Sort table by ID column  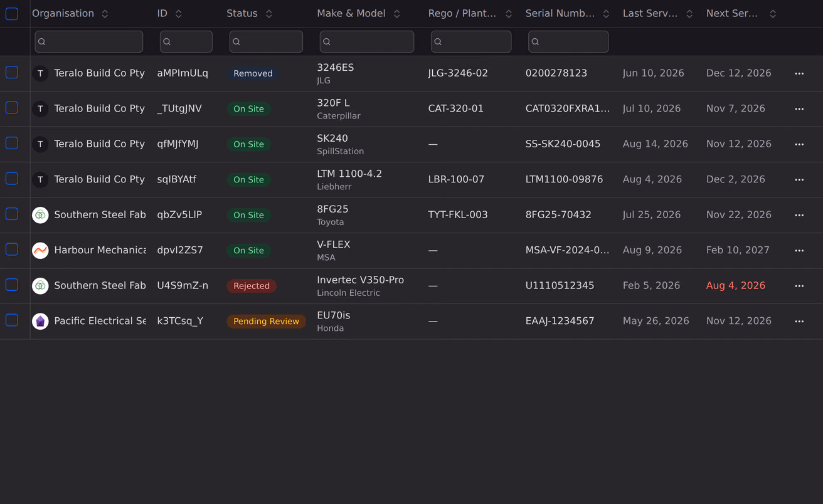pos(179,14)
